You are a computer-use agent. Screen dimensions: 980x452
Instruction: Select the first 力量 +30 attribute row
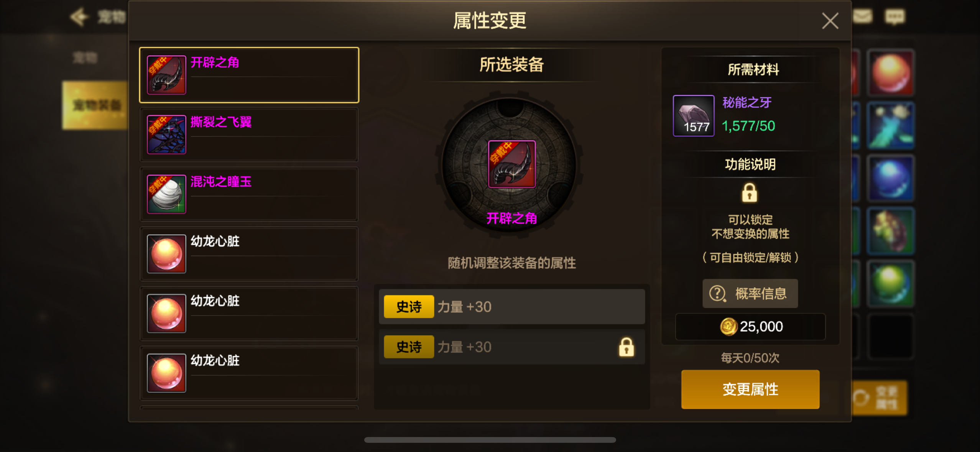(511, 307)
